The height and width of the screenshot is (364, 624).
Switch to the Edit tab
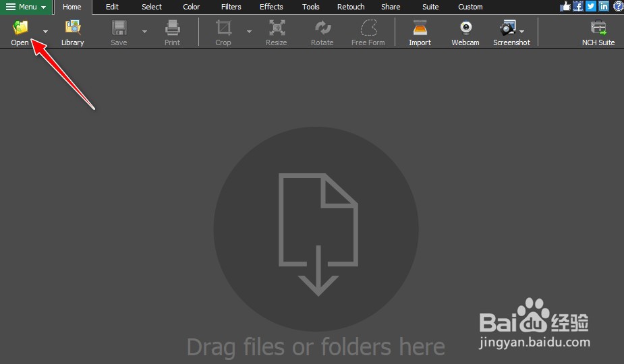[112, 7]
